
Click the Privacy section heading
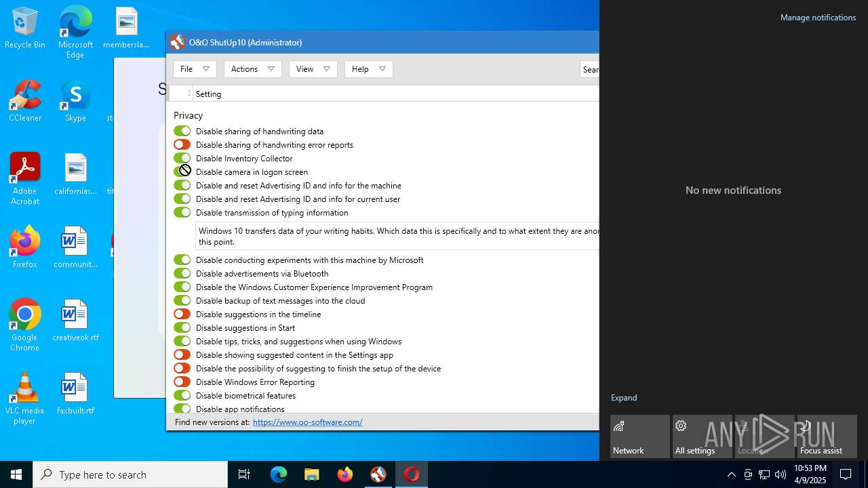[189, 115]
